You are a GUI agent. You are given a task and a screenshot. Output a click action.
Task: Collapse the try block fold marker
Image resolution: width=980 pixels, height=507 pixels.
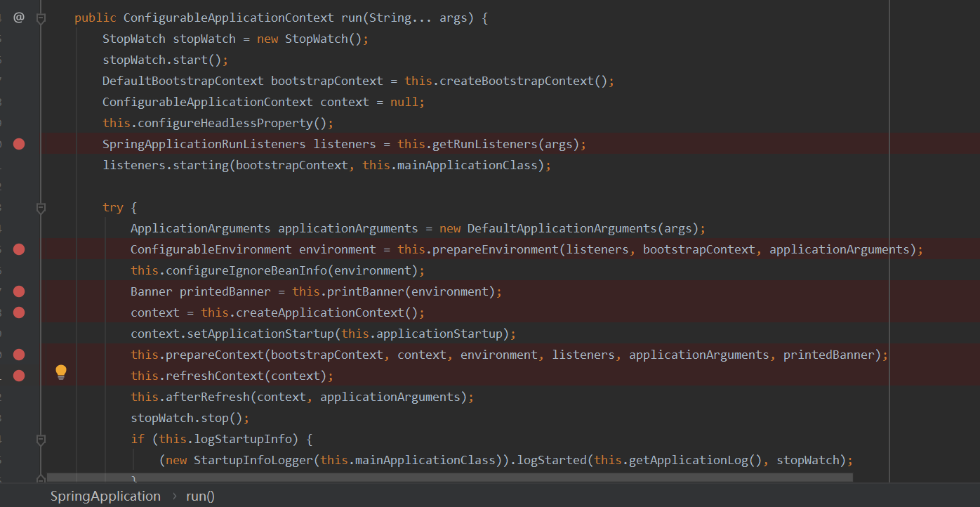(41, 208)
